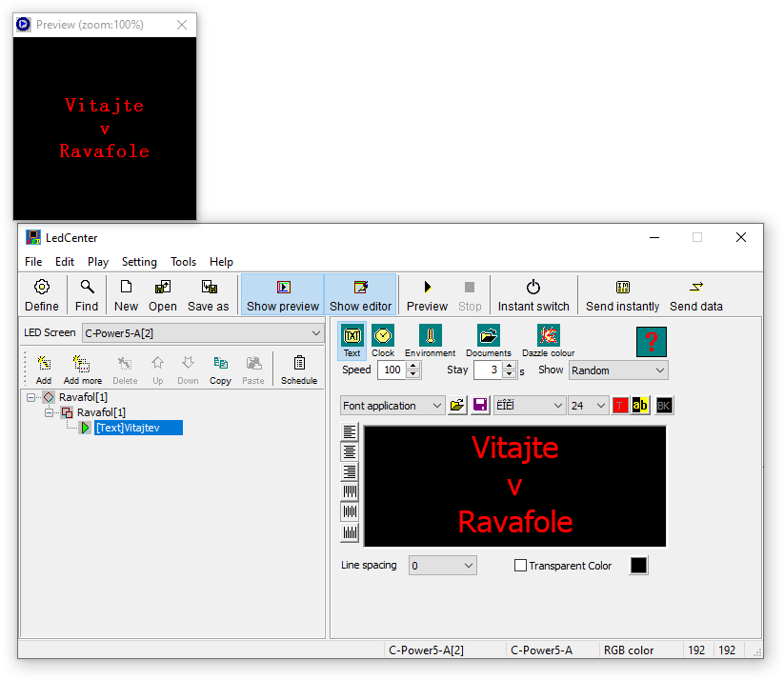
Task: Align the text to the right
Action: 350,471
